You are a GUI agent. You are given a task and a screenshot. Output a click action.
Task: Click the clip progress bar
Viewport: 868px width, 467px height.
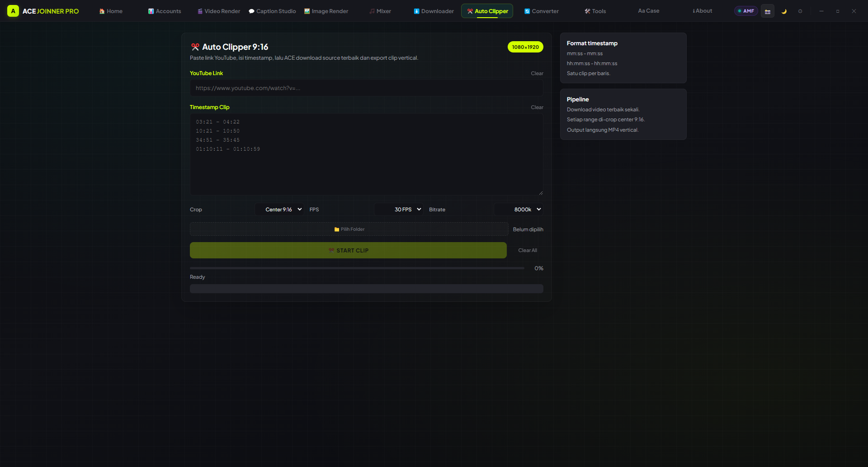357,268
